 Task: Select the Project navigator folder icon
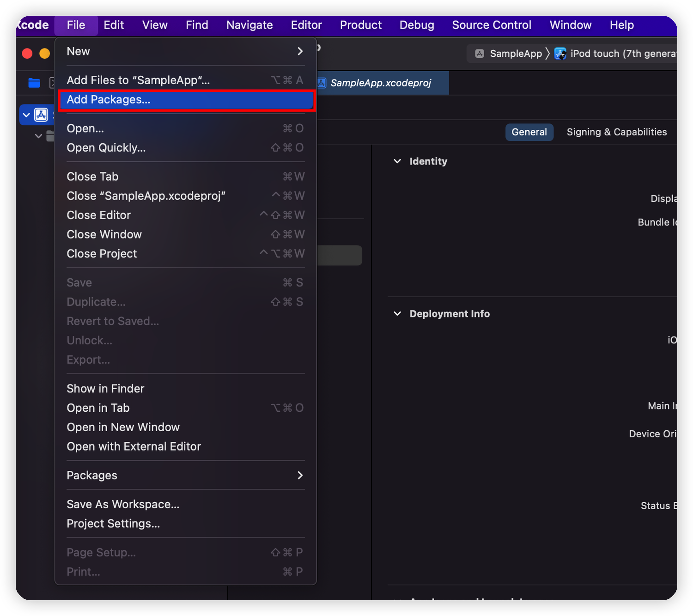click(x=34, y=83)
